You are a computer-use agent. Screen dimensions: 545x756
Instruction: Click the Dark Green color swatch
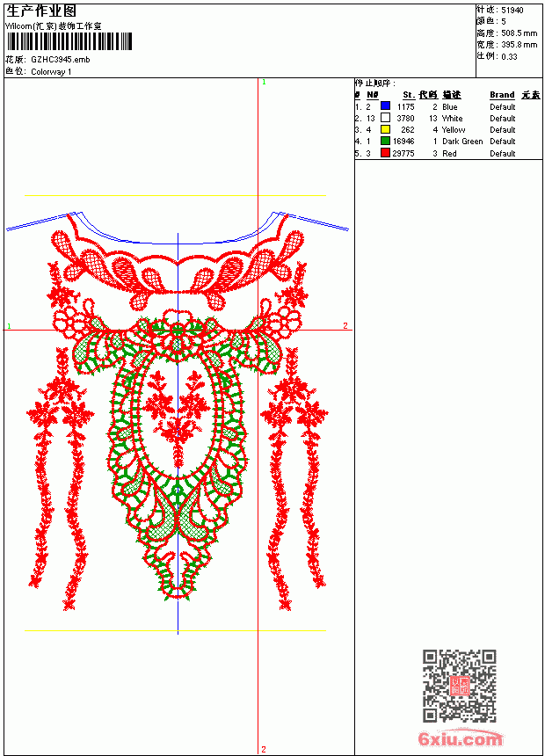[x=385, y=141]
